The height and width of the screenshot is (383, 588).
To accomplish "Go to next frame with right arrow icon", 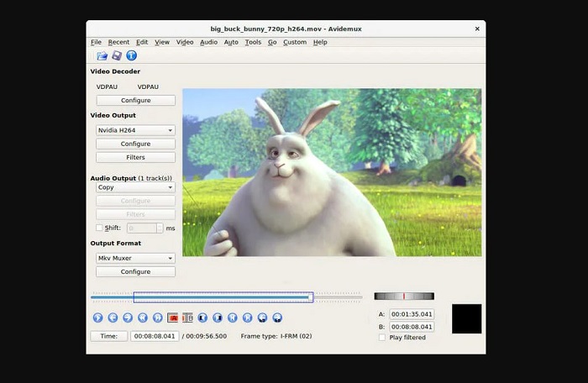I will [128, 317].
